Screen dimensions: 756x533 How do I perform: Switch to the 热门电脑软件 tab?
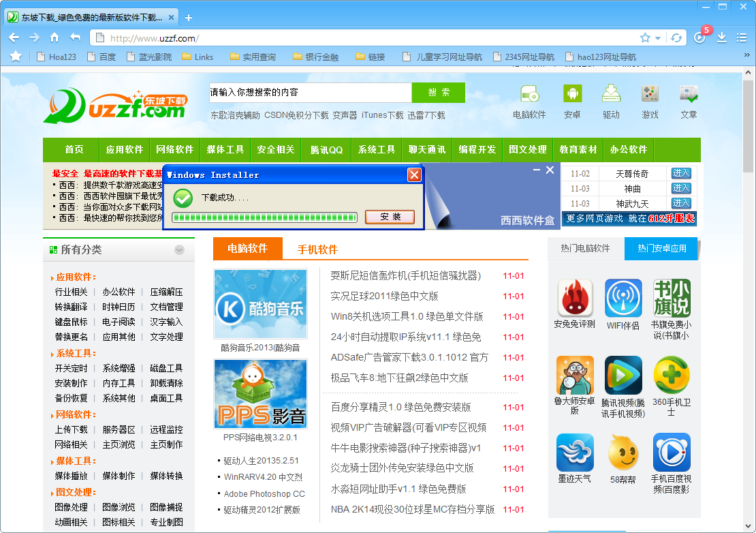coord(585,248)
